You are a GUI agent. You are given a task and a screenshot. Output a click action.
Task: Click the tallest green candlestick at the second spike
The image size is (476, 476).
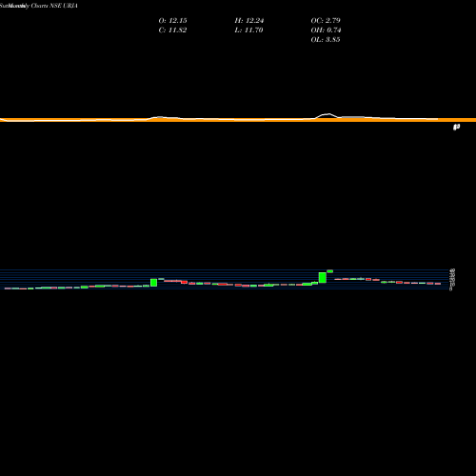pyautogui.click(x=323, y=277)
